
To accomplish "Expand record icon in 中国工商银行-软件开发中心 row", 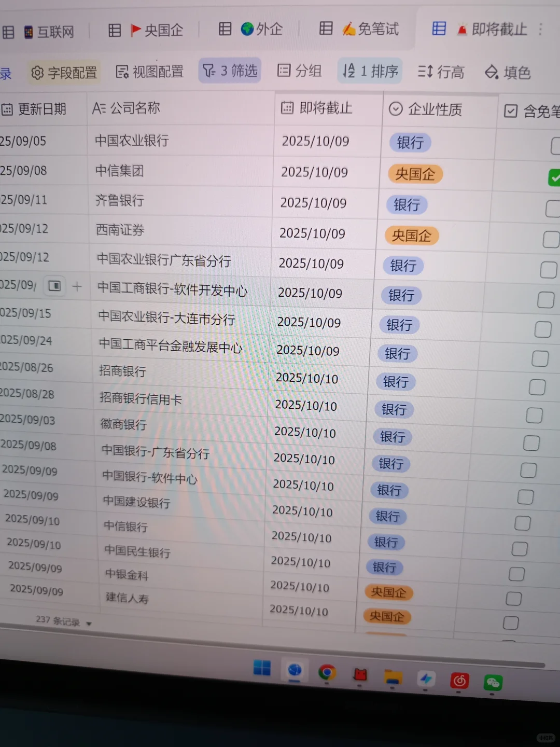I will tap(54, 286).
